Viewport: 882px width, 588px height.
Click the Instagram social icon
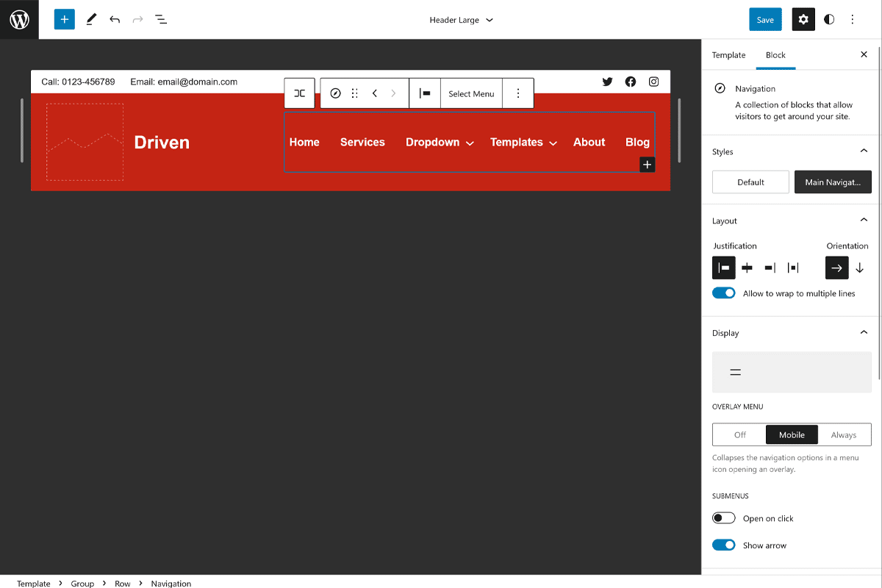click(x=653, y=82)
